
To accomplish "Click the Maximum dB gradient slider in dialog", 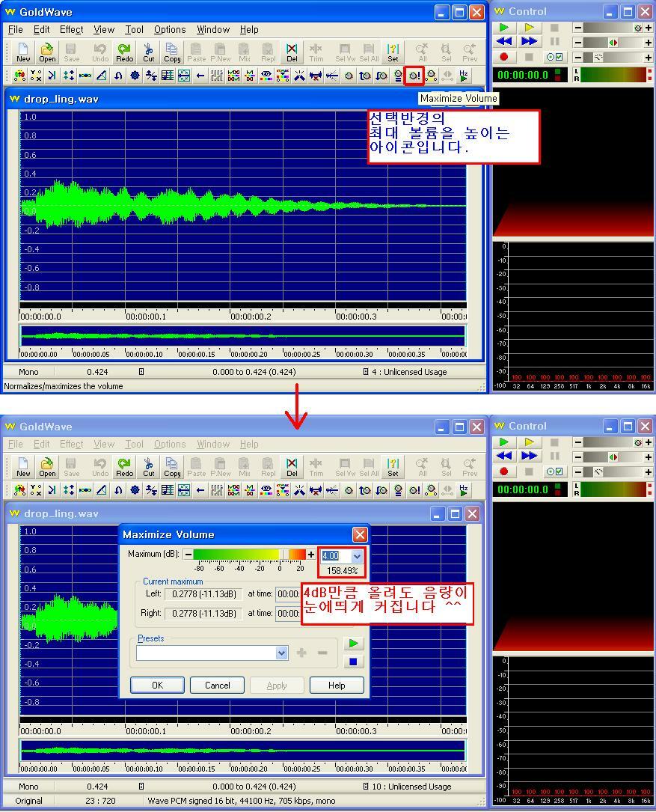I will click(248, 555).
